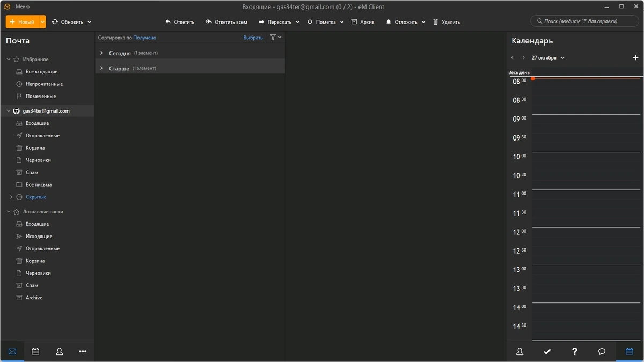644x362 pixels.
Task: Open the Пометка dropdown arrow
Action: point(342,22)
